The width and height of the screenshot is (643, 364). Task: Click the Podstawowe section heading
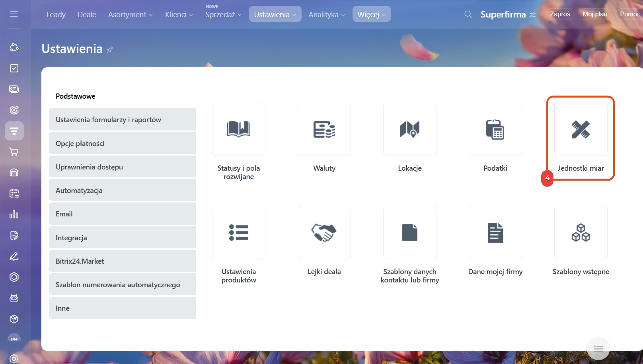click(76, 96)
